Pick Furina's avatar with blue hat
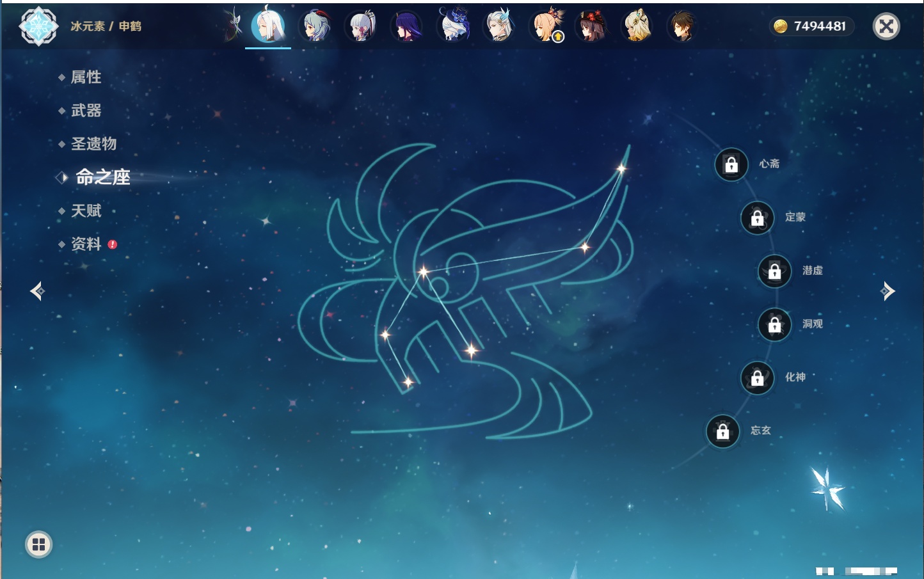 pyautogui.click(x=454, y=25)
